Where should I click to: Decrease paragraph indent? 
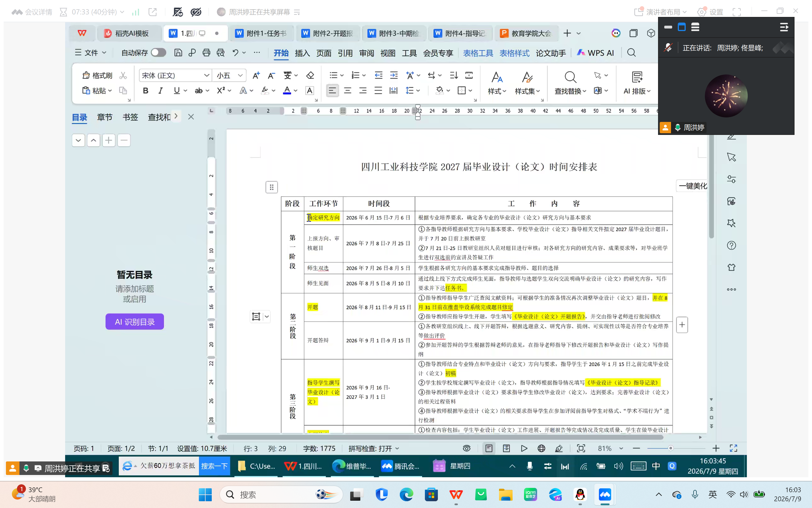pyautogui.click(x=378, y=75)
